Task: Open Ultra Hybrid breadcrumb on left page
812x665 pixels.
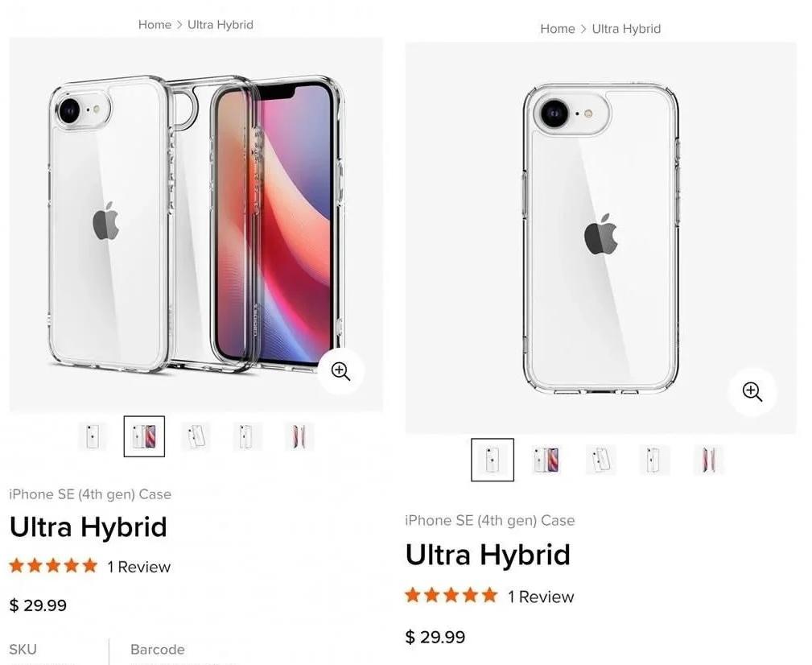Action: (x=220, y=25)
